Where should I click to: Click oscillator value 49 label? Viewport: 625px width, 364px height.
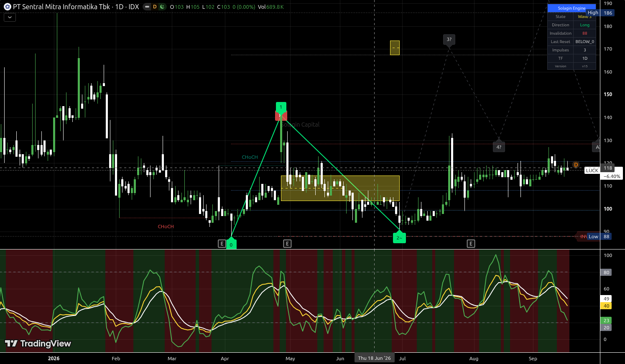point(607,299)
